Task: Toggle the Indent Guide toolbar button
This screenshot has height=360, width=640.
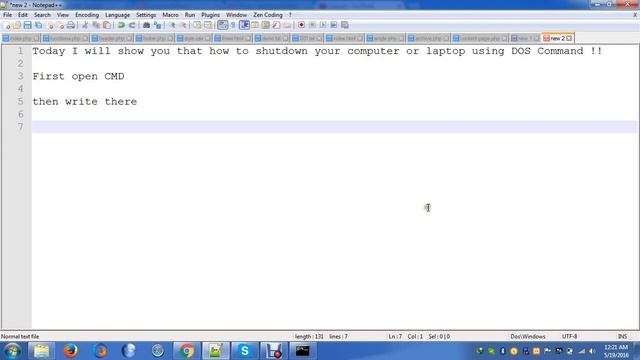Action: (244, 25)
